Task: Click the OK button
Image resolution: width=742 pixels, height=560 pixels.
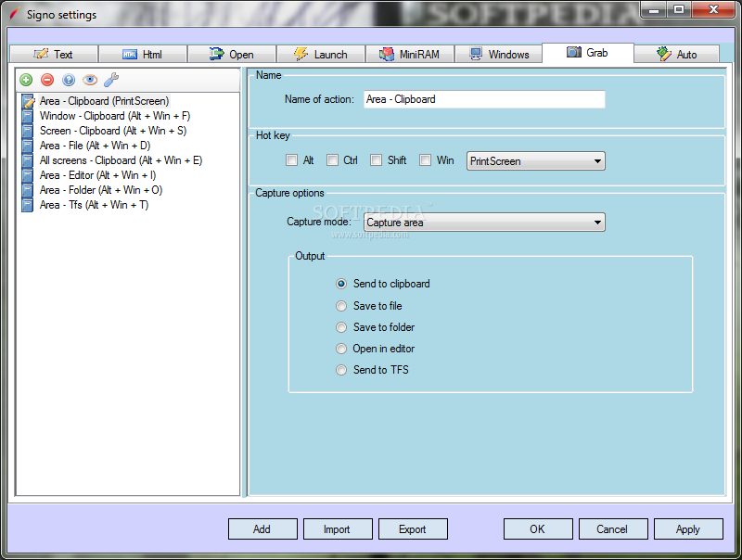Action: (538, 529)
